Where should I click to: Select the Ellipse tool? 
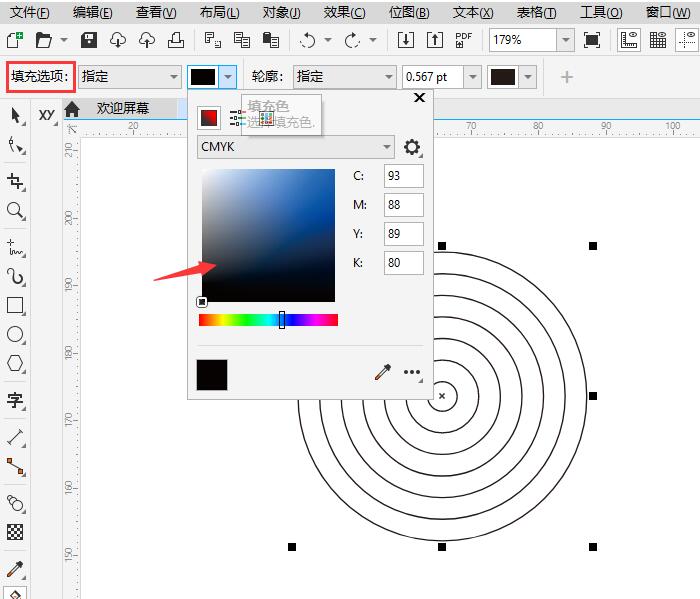pos(16,334)
